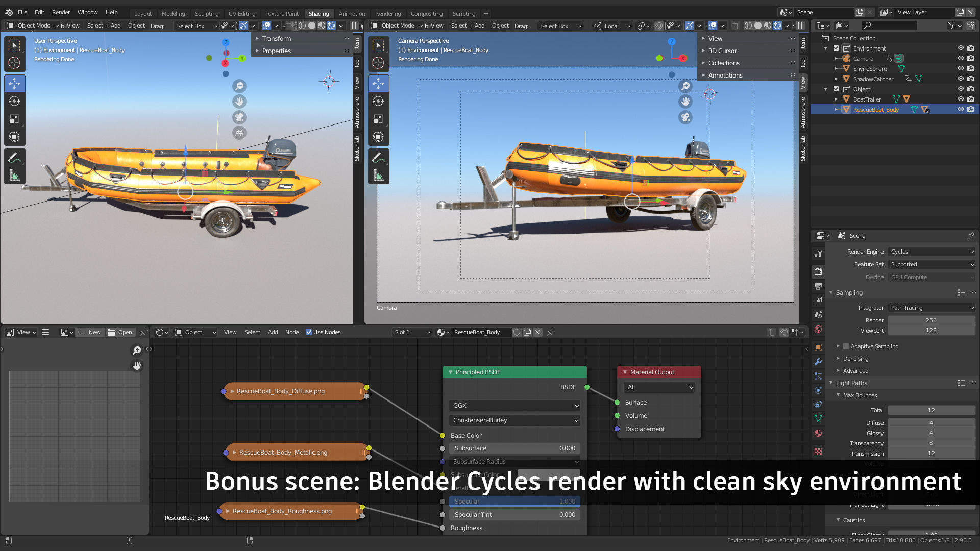Expand Denoising panel

(x=855, y=359)
